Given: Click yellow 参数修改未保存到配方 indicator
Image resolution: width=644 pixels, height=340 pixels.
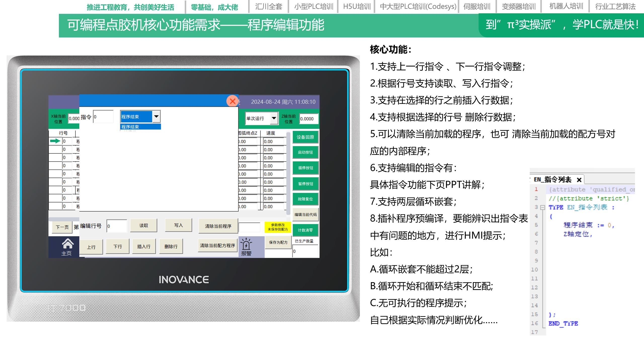Looking at the screenshot, I should click(278, 227).
